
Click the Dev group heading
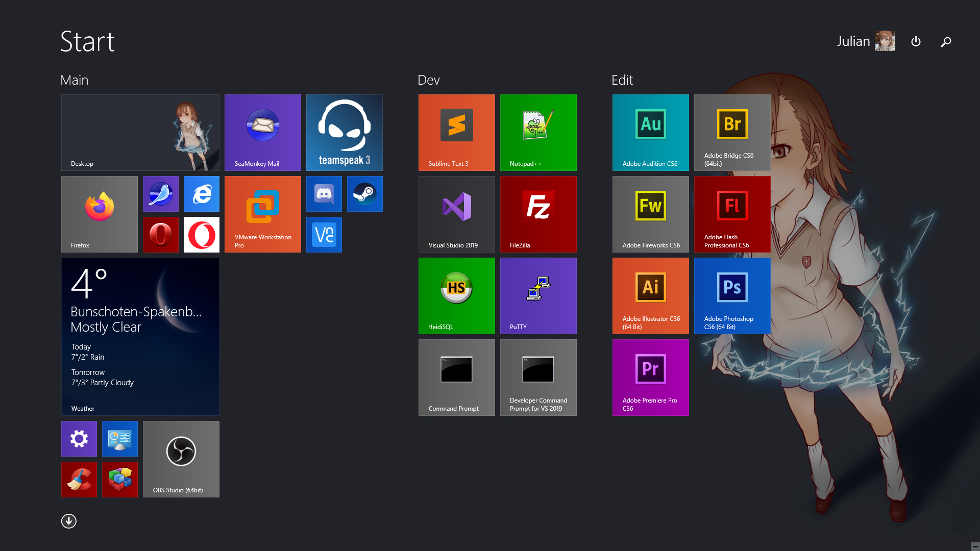[429, 80]
